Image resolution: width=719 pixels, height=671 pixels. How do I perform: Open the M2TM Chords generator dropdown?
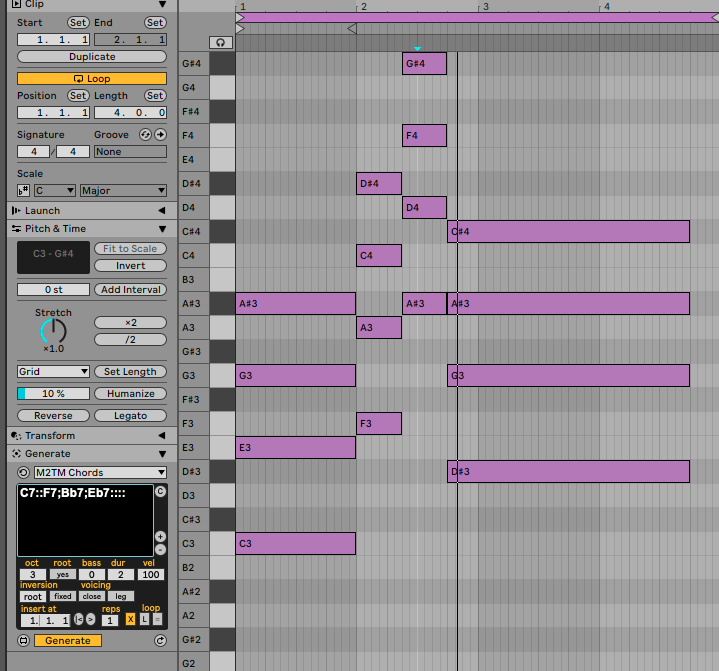click(x=99, y=472)
